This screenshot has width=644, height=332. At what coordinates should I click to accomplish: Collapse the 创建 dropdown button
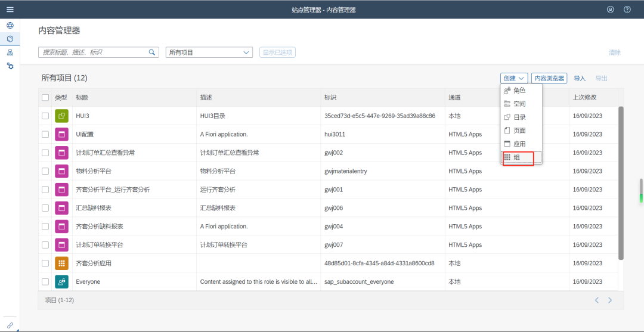(x=514, y=78)
